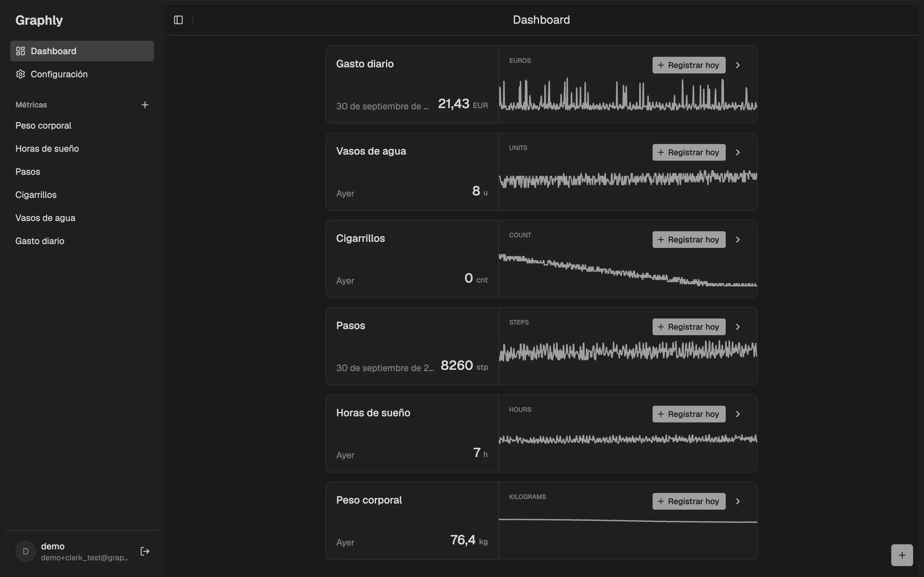Select Dashboard in the sidebar

tap(82, 51)
